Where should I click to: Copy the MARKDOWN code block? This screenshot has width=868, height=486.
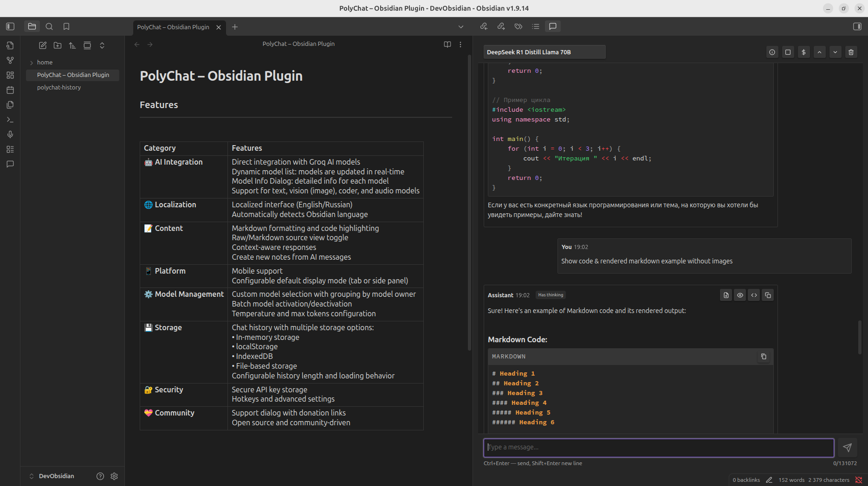[x=764, y=357]
